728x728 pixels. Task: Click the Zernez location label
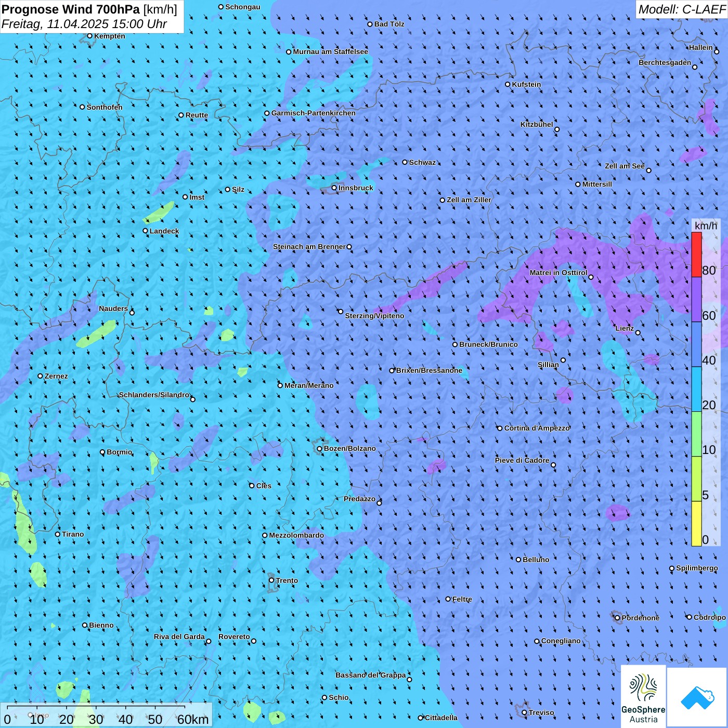[x=56, y=376]
